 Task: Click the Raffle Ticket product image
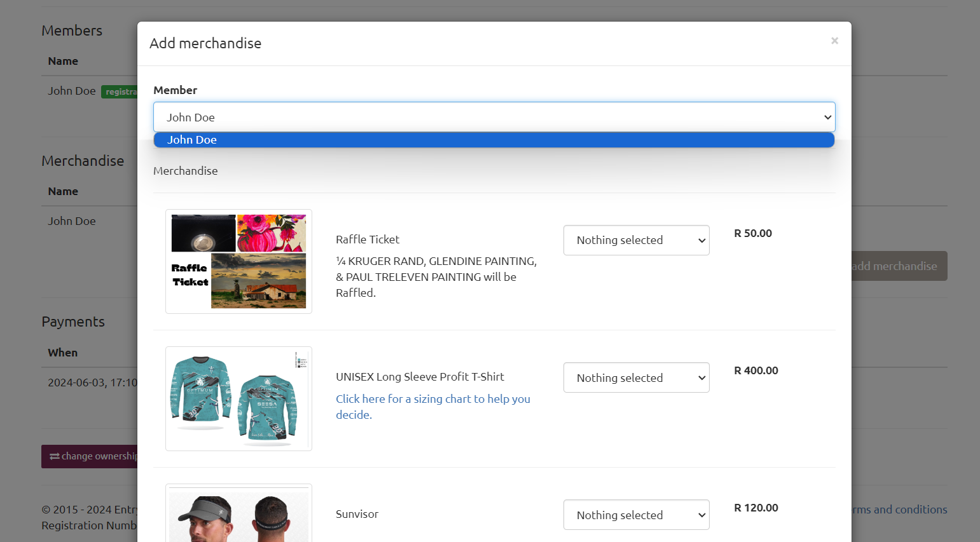click(238, 261)
